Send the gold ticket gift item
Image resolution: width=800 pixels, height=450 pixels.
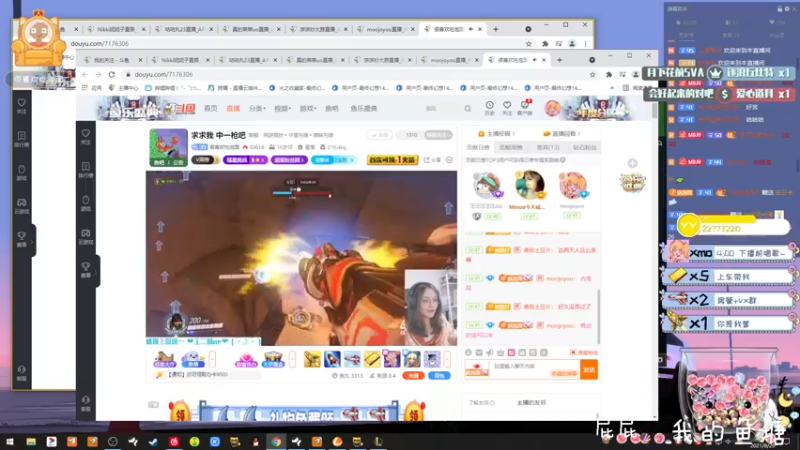pyautogui.click(x=372, y=359)
